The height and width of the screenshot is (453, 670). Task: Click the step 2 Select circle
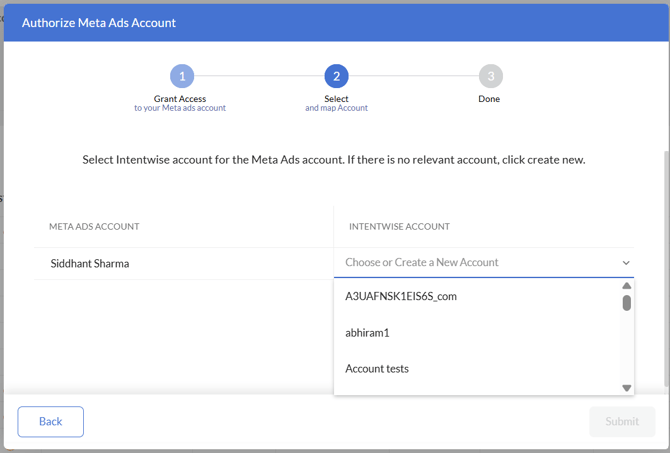(x=336, y=76)
